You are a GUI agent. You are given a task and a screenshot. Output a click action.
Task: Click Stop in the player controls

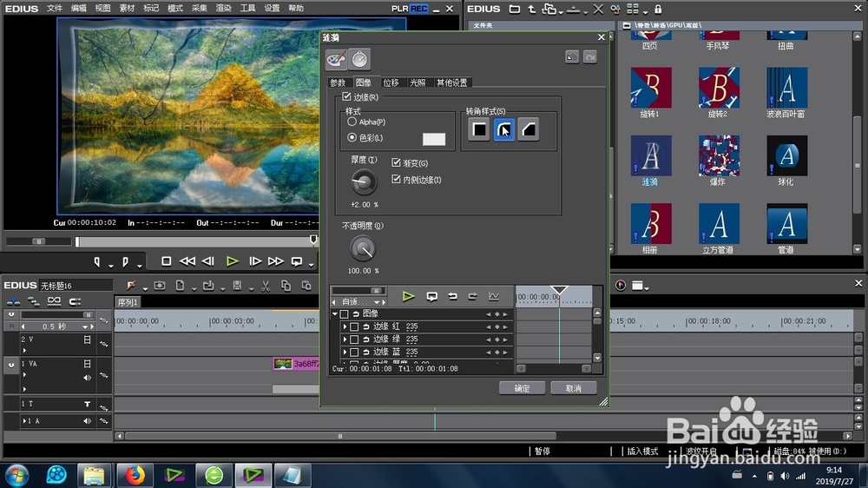tap(166, 260)
